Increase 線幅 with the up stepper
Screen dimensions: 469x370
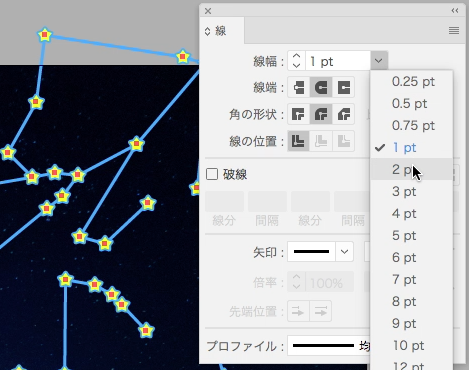297,56
